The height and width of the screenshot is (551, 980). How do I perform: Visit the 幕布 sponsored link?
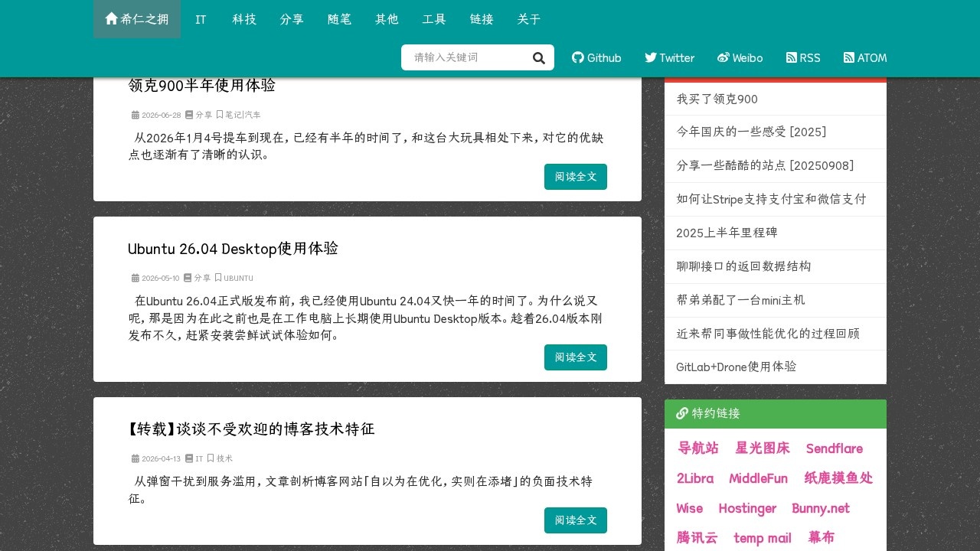pyautogui.click(x=822, y=538)
